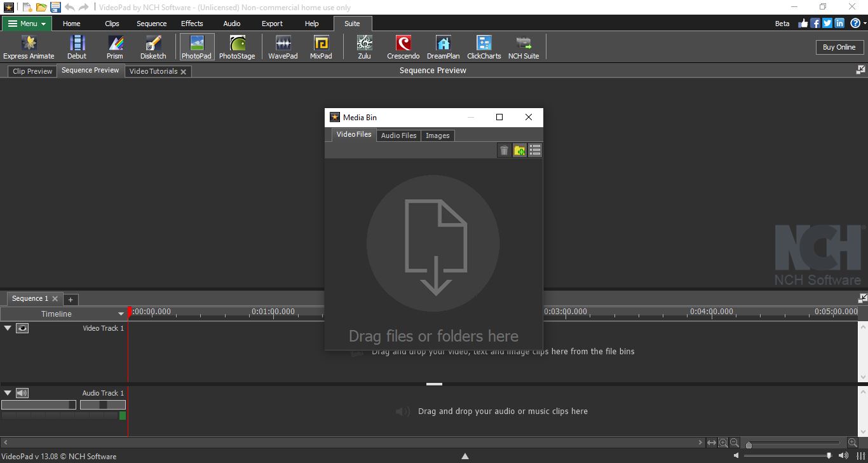
Task: Mute Audio Track 1 speaker toggle
Action: point(22,393)
